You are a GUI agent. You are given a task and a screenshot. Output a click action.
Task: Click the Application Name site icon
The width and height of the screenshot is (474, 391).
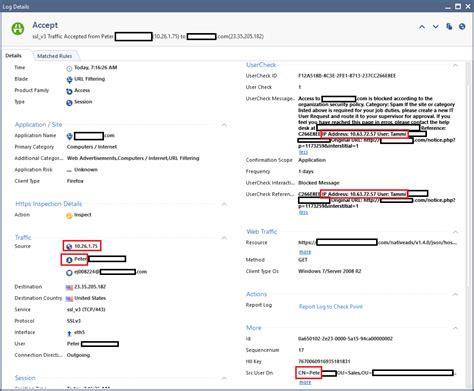pyautogui.click(x=69, y=136)
